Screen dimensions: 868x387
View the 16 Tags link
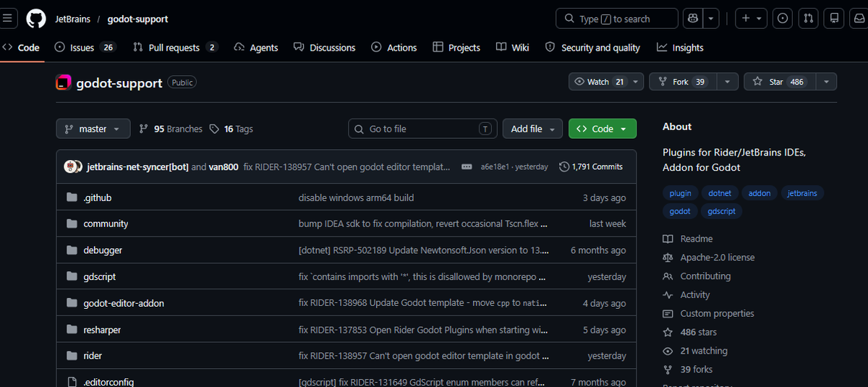(231, 129)
